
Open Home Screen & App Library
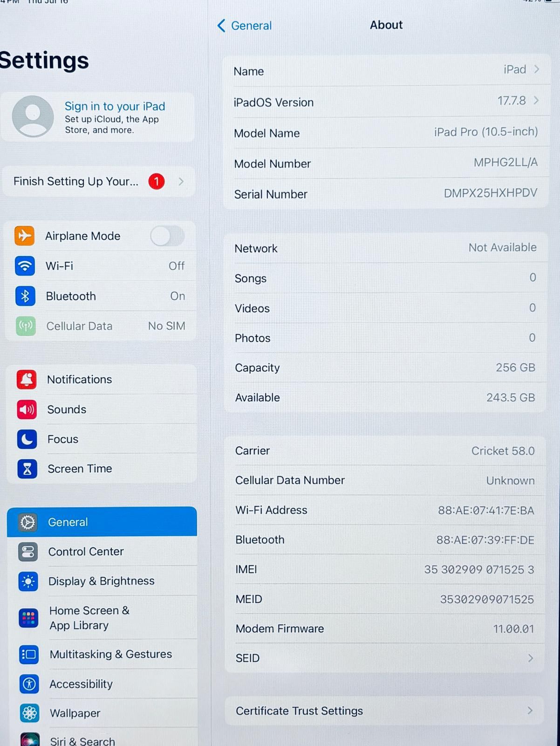pos(102,618)
